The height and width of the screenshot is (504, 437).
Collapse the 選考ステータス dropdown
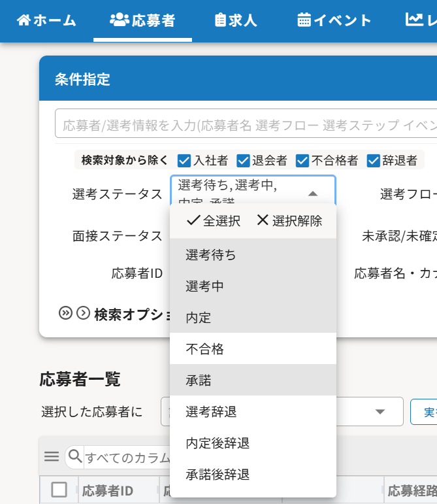click(x=313, y=193)
